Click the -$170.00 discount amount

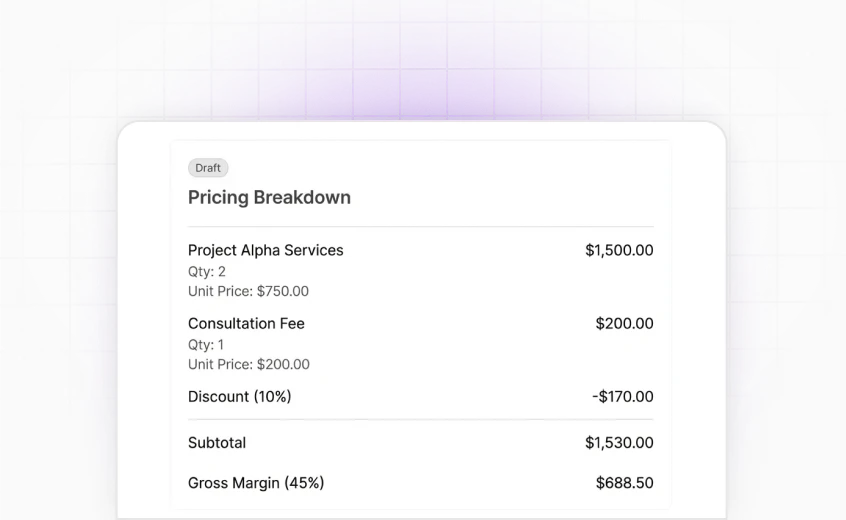point(622,397)
